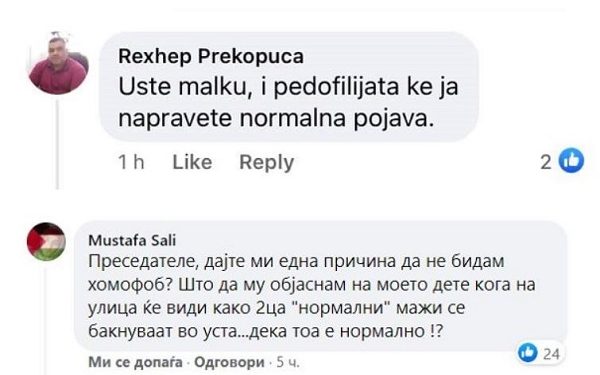Image resolution: width=600 pixels, height=375 pixels.
Task: Click "Ми се допаѓа" on Mustafa's comment
Action: point(135,362)
